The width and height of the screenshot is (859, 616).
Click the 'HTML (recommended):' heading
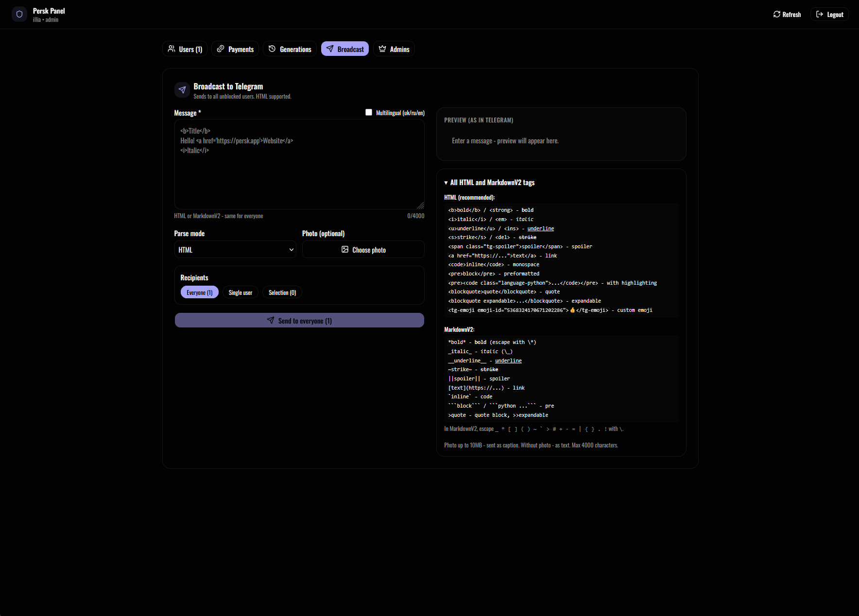click(469, 197)
